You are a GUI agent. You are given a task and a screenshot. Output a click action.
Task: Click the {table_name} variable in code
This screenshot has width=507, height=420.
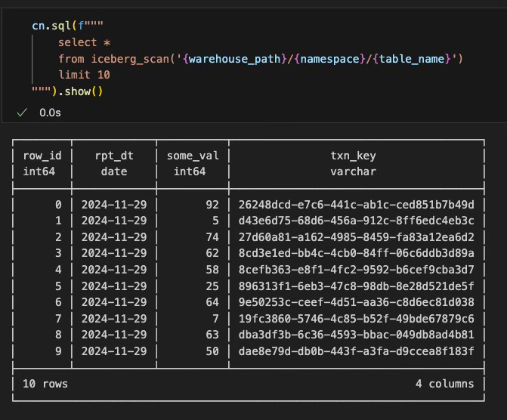coord(412,59)
